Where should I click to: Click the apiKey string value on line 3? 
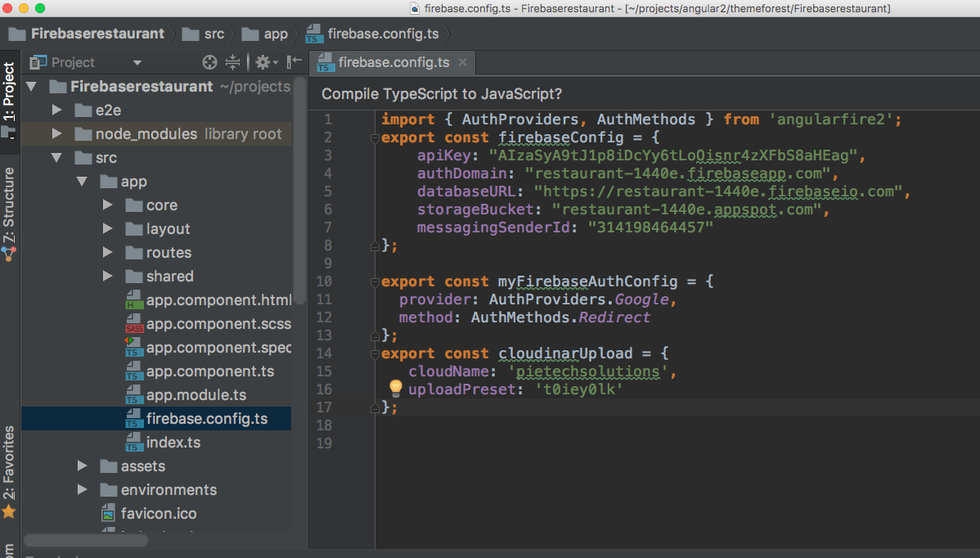(x=672, y=155)
